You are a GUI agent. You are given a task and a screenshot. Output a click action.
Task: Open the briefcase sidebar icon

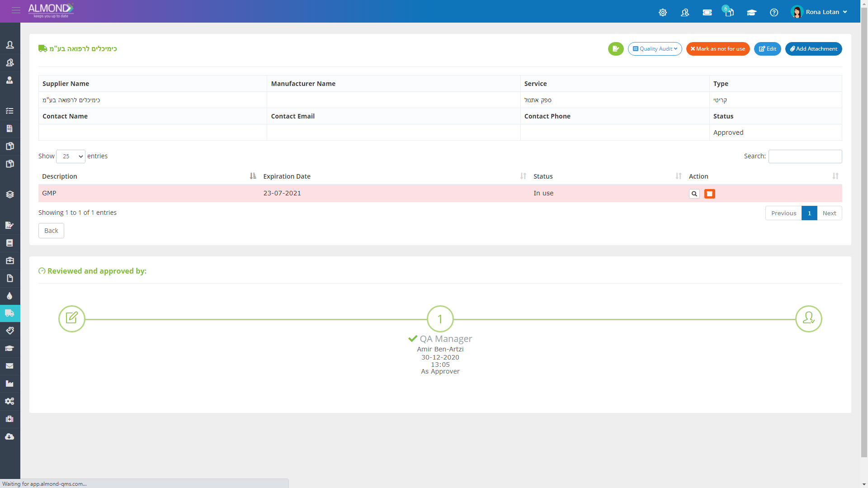point(9,261)
